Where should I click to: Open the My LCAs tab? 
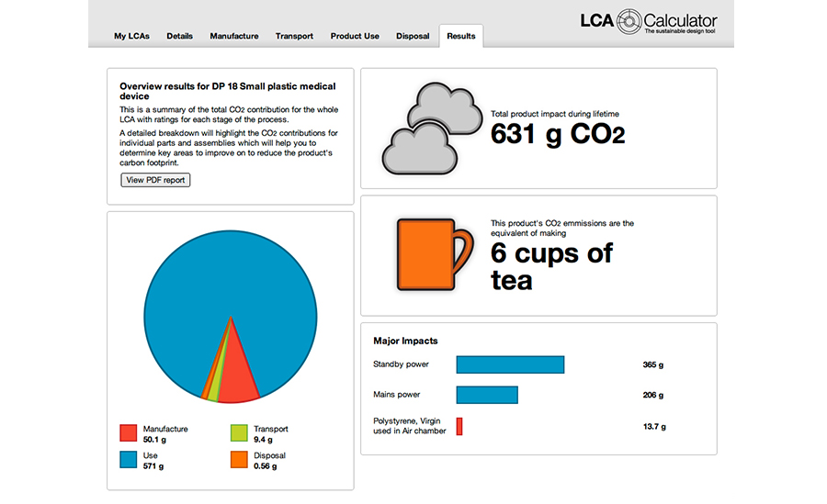[x=132, y=37]
